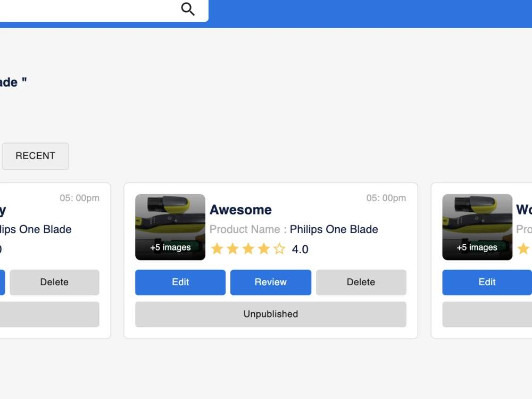532x399 pixels.
Task: Open Review on the Awesome card
Action: click(271, 282)
